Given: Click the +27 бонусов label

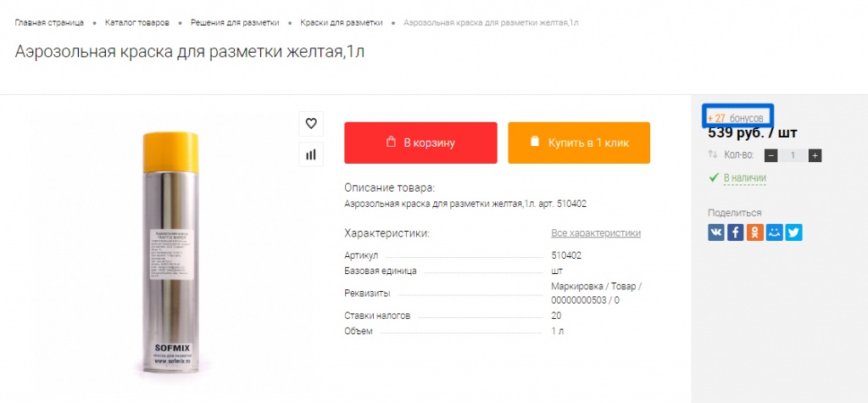Looking at the screenshot, I should click(x=735, y=118).
